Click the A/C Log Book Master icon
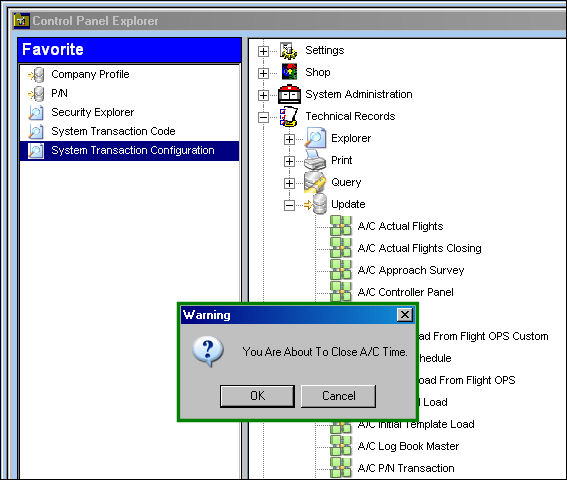 coord(341,446)
